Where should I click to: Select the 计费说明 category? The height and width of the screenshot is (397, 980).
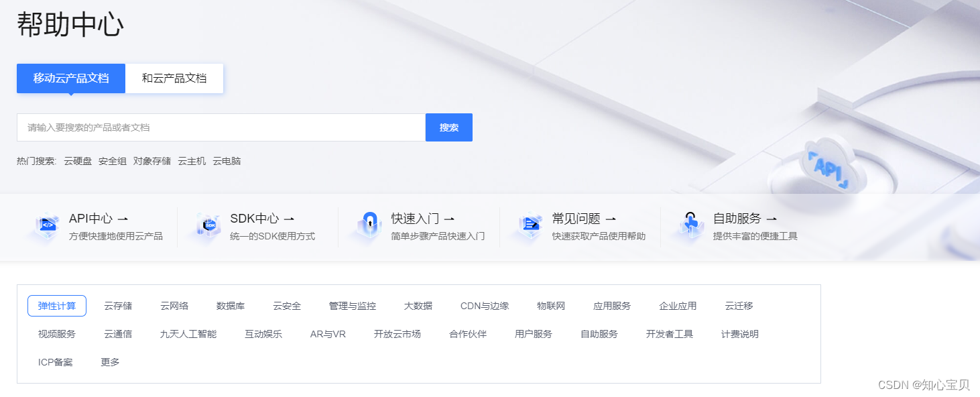pyautogui.click(x=740, y=334)
